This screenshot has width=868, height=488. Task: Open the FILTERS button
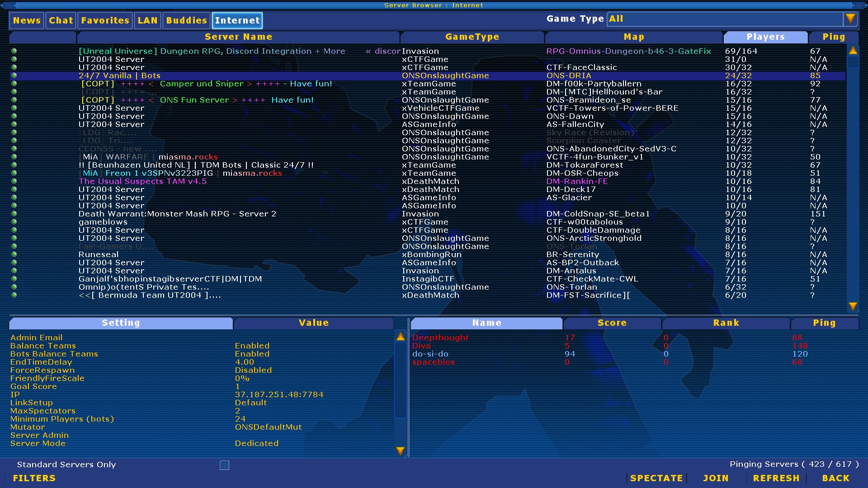(x=34, y=478)
